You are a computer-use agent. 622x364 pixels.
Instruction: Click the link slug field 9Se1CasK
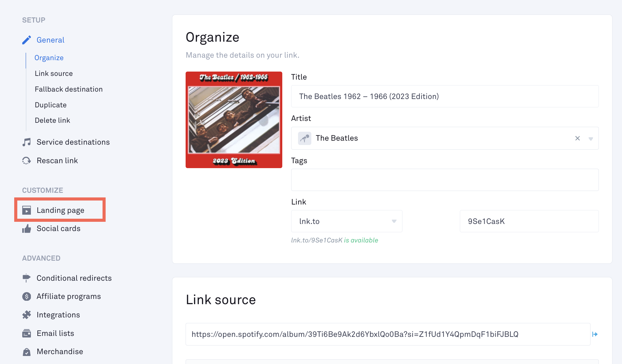(x=529, y=221)
